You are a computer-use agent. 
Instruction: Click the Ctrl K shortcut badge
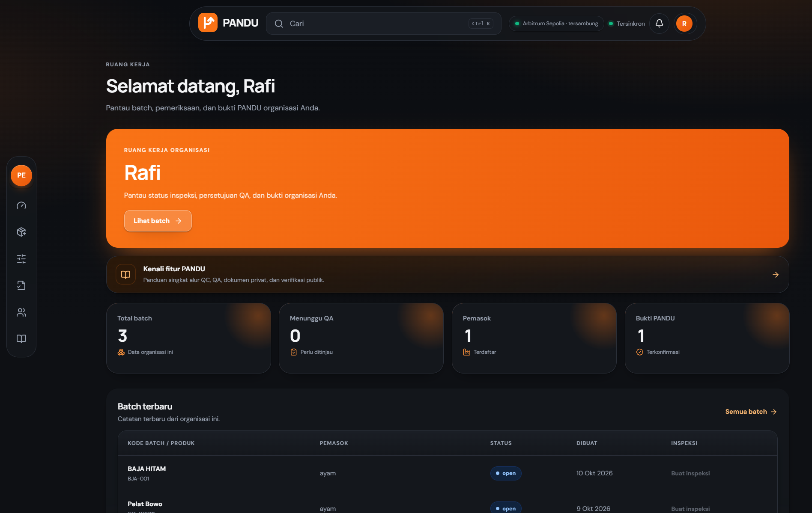pos(481,24)
